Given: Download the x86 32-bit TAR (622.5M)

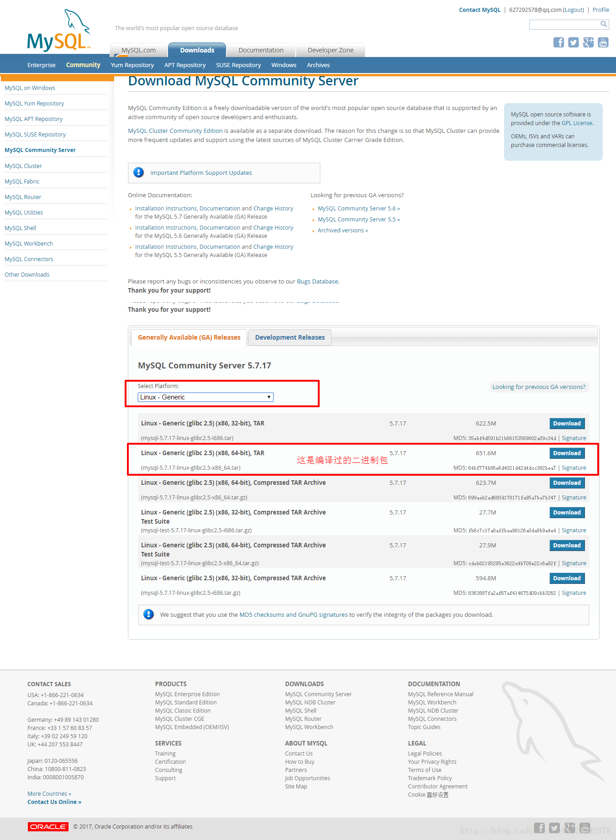Looking at the screenshot, I should tap(567, 423).
